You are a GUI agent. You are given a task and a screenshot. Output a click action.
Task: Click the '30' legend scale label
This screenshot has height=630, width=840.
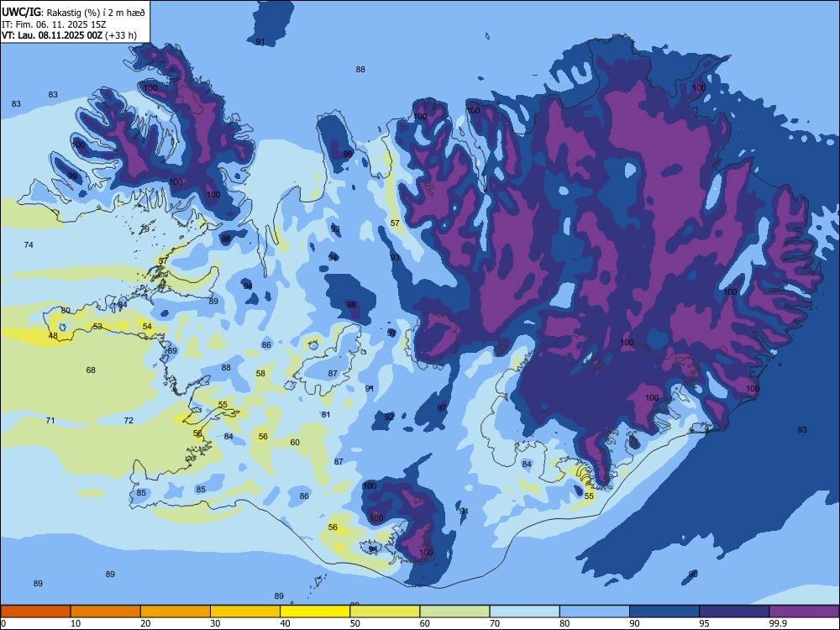pyautogui.click(x=215, y=623)
